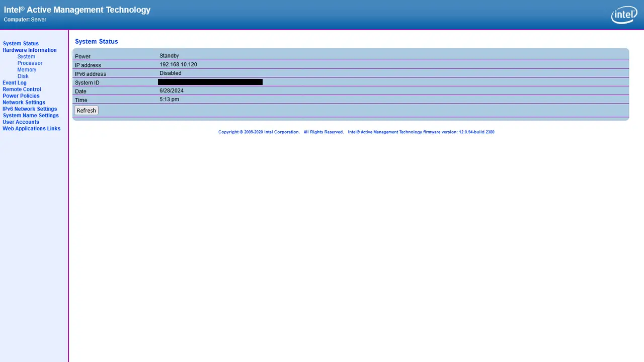Click Intel Active Management Technology title
644x362 pixels.
[77, 10]
